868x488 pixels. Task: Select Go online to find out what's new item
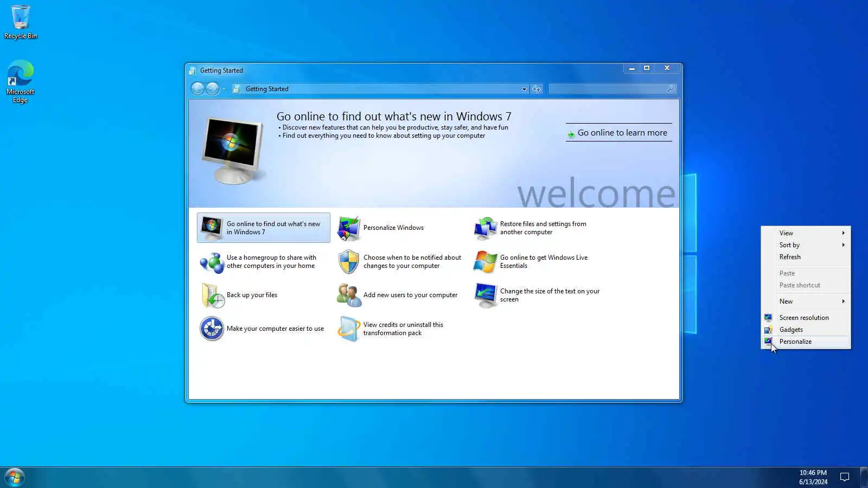tap(264, 228)
